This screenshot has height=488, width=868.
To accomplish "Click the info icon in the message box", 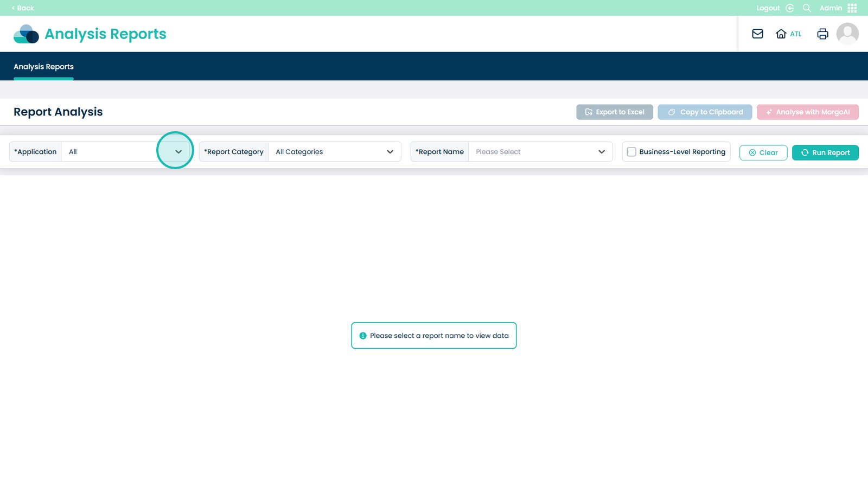I will click(x=363, y=336).
